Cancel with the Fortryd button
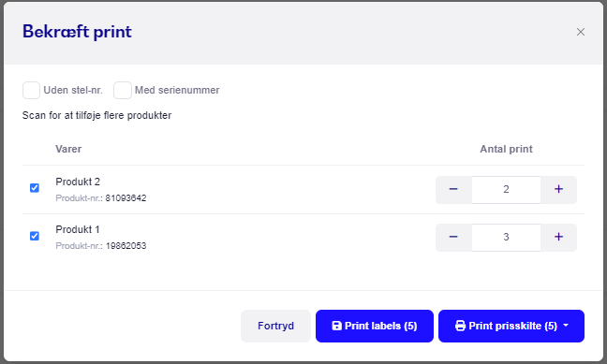Screen dimensions: 607x364 click(x=275, y=326)
